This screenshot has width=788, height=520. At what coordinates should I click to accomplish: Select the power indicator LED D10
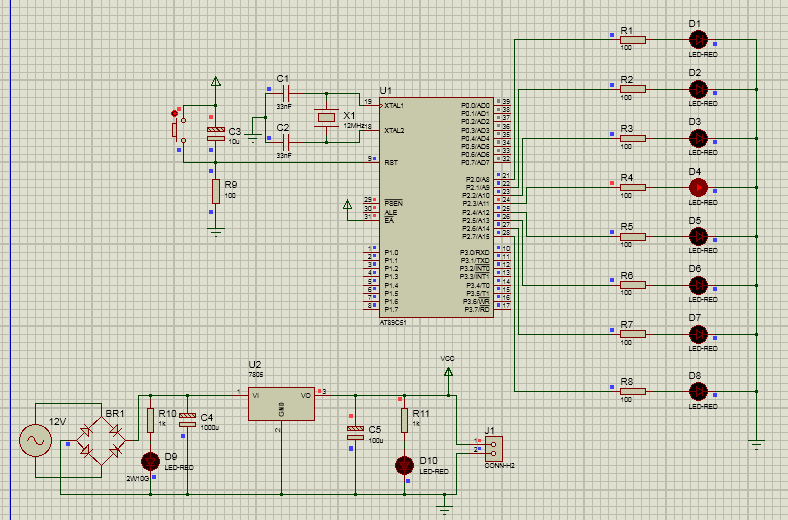[x=404, y=465]
